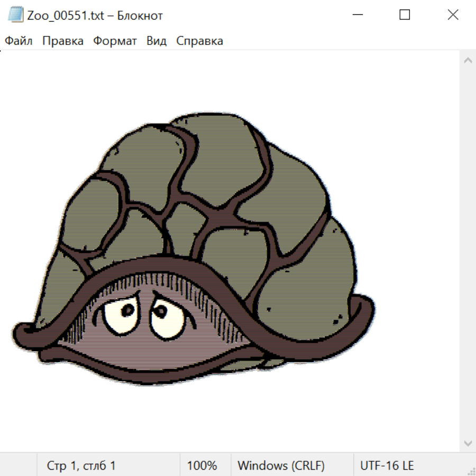Open the Правка menu
Screen dimensions: 476x476
point(62,41)
